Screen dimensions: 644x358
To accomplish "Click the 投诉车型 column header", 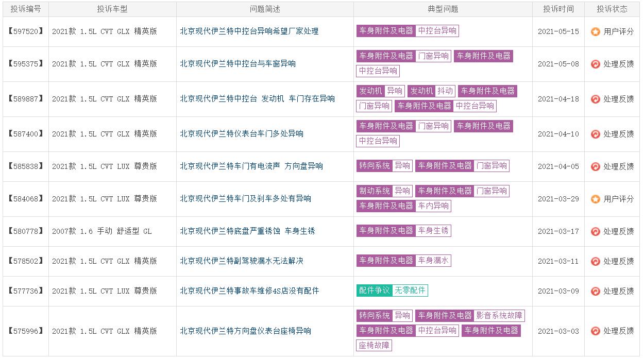I will 112,9.
